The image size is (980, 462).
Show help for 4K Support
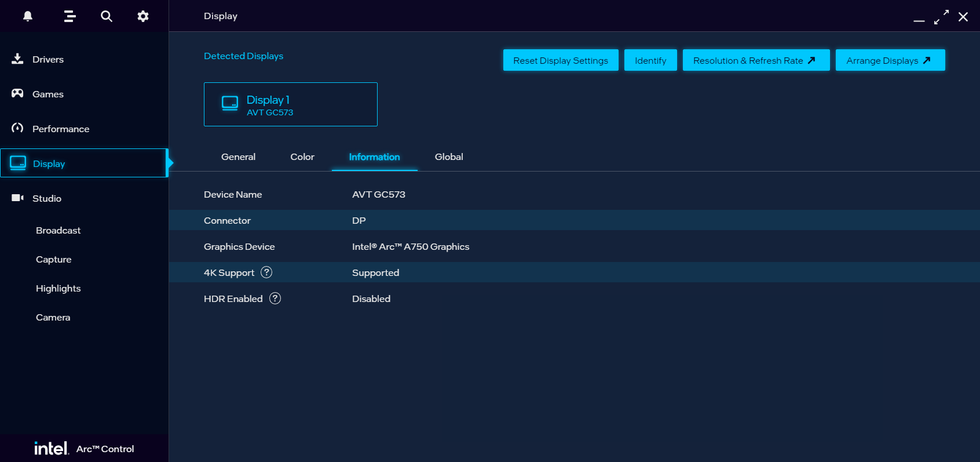[266, 272]
